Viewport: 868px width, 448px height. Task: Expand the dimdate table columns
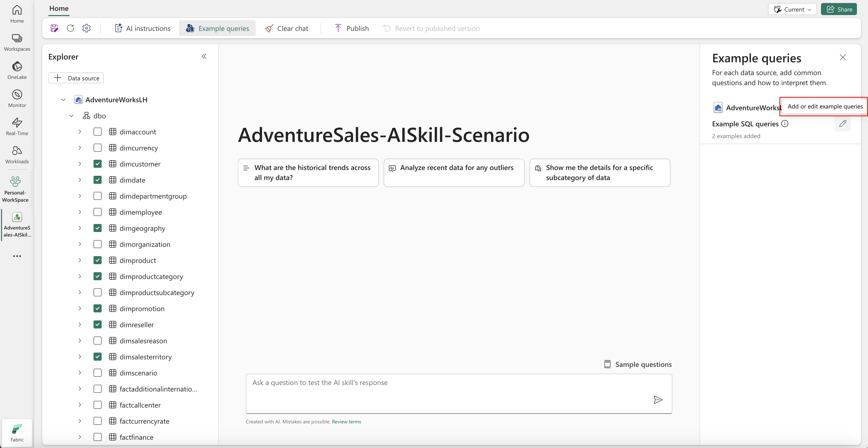pos(79,180)
